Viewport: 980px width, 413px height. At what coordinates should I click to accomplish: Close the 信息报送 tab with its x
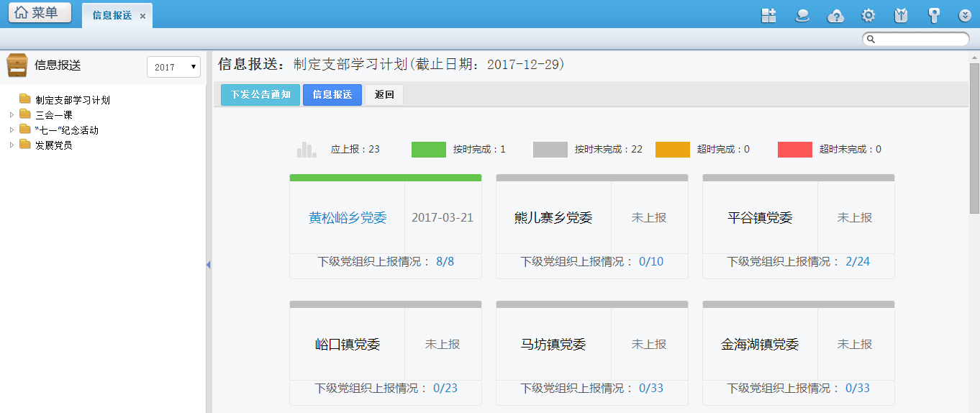click(142, 16)
